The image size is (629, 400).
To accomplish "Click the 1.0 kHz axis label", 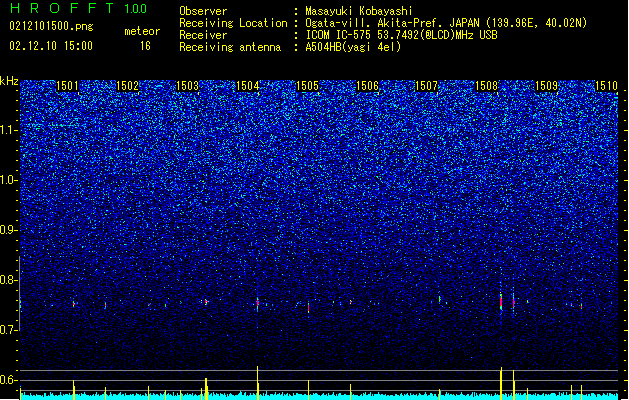I will coord(9,180).
